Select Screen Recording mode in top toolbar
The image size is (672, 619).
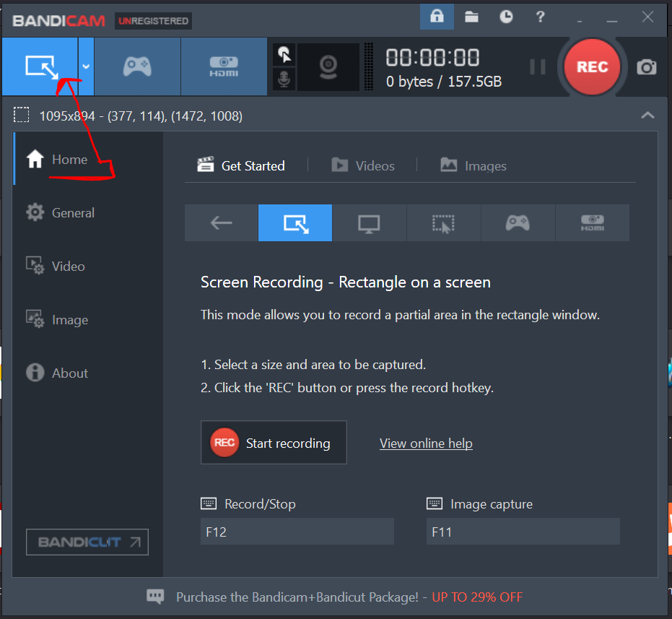pos(40,66)
